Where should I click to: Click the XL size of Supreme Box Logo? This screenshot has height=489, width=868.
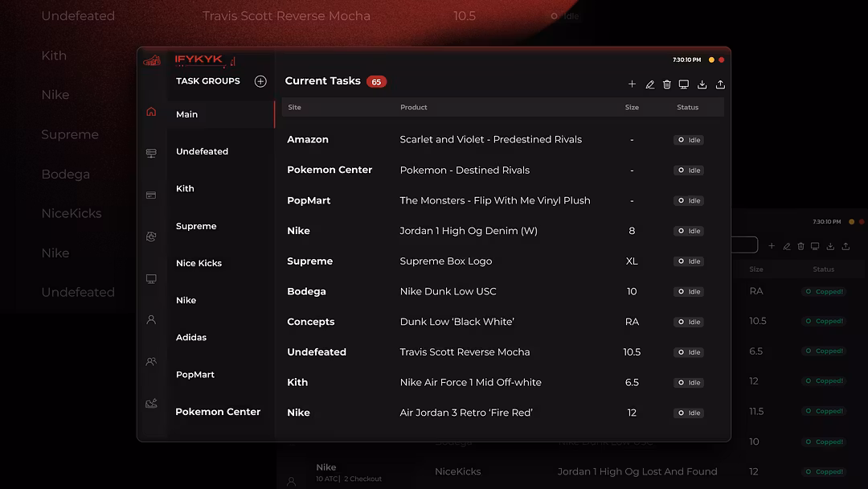click(x=632, y=261)
